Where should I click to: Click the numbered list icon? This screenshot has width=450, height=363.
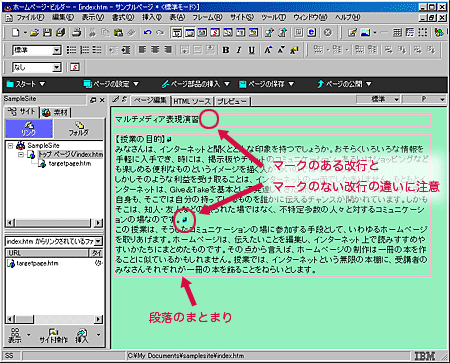point(84,50)
